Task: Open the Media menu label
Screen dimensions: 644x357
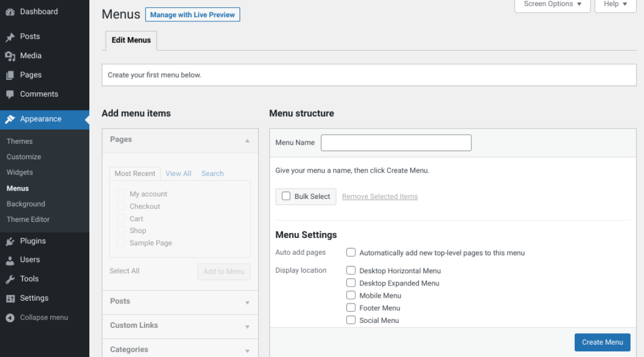Action: [31, 55]
